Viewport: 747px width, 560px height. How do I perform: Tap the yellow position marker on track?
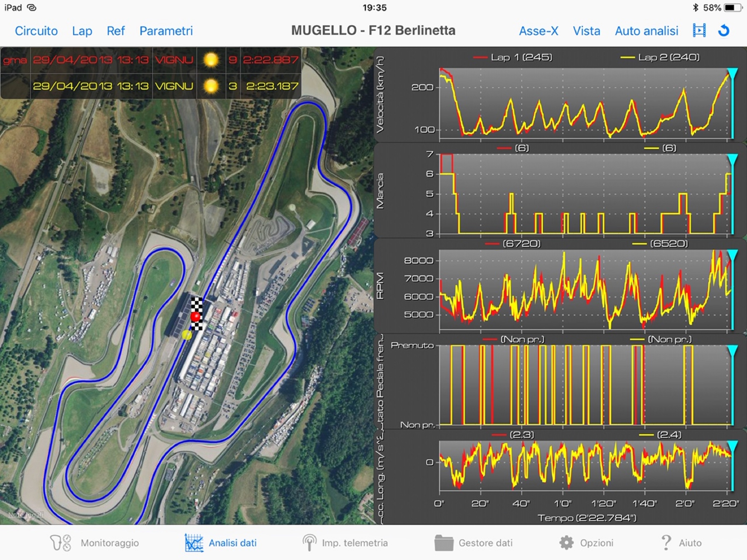tap(187, 335)
